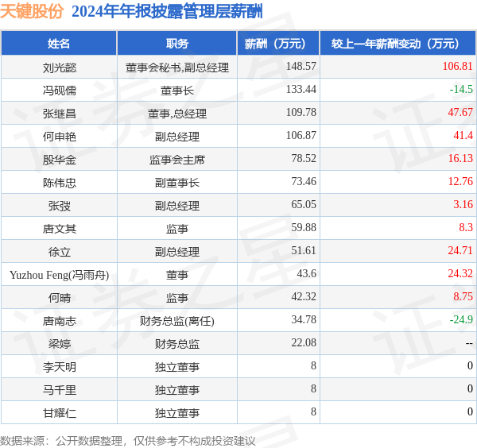Select the name 刘光懿
Viewport: 477px width, 448px height.
coord(60,68)
